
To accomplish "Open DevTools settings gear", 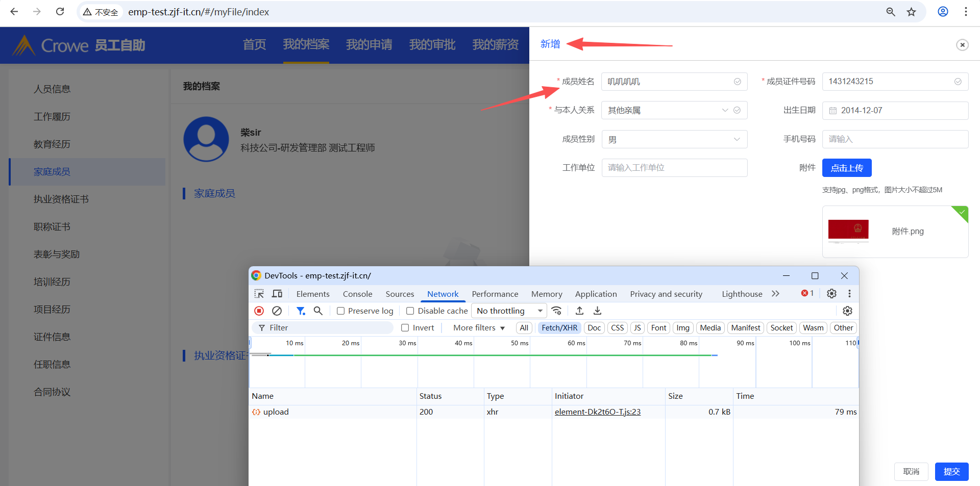I will click(831, 293).
